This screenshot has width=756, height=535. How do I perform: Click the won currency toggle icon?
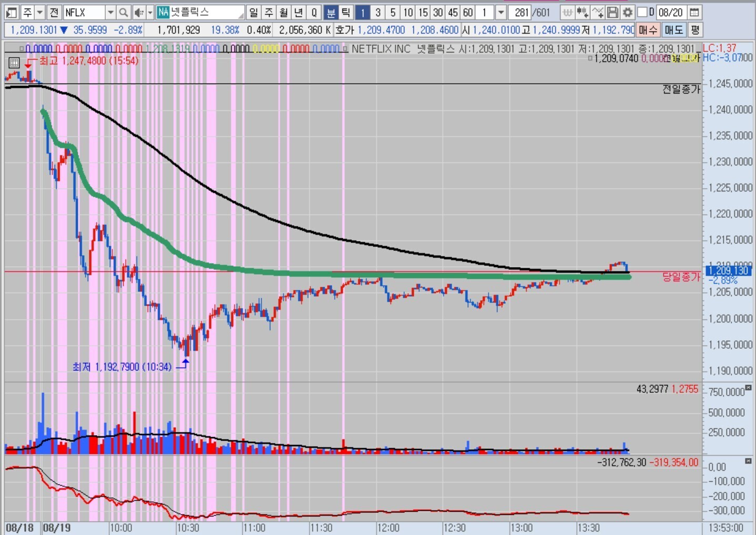click(567, 12)
